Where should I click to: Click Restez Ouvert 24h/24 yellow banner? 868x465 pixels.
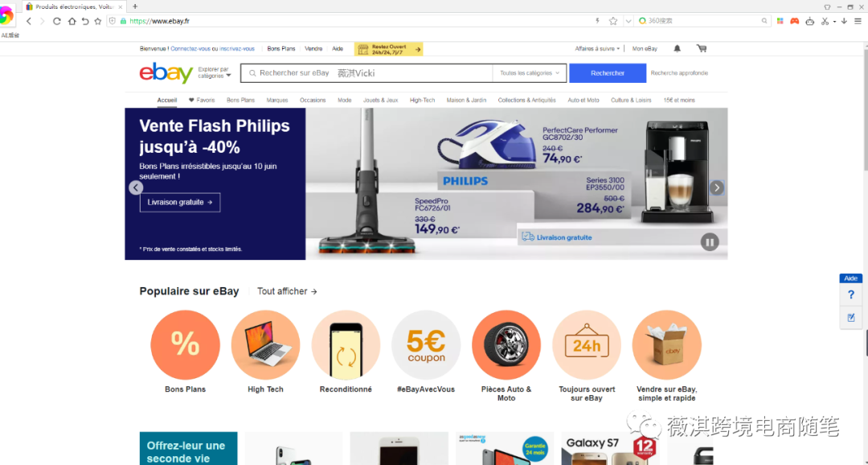point(389,49)
